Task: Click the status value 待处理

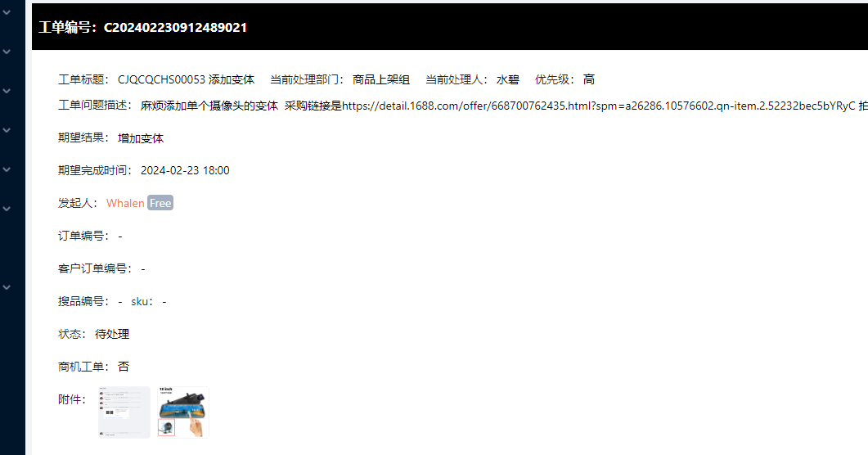Action: click(x=112, y=334)
